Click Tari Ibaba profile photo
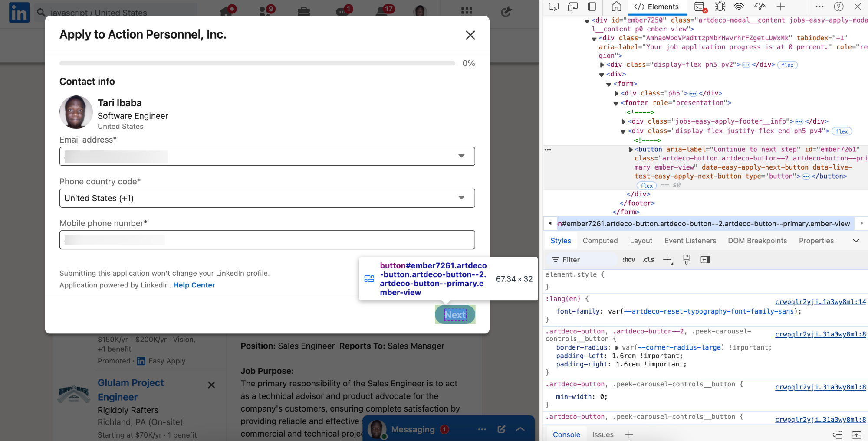This screenshot has height=441, width=868. (x=76, y=112)
